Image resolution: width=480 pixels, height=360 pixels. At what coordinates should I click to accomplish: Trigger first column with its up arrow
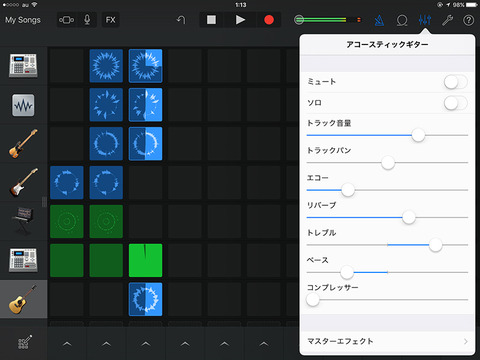point(67,344)
